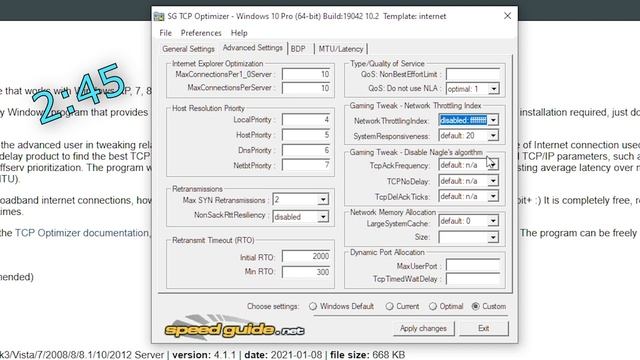Click the HostPriority input field

point(306,135)
